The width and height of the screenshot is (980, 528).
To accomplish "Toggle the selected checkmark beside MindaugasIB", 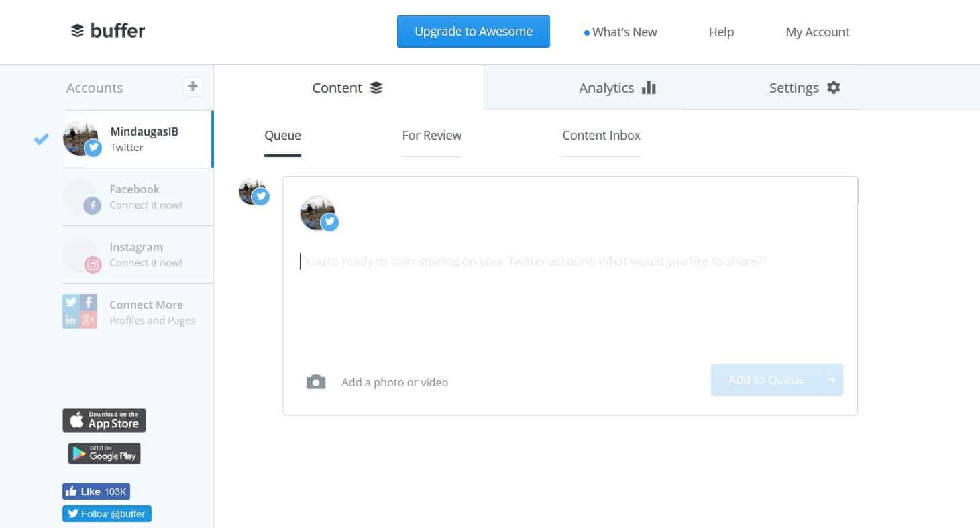I will (42, 139).
